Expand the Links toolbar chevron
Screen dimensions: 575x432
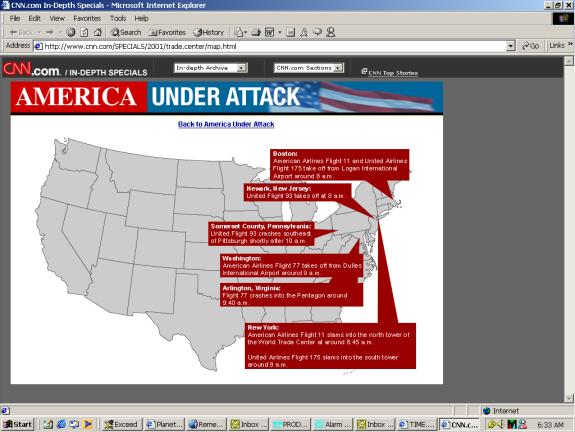(x=570, y=44)
